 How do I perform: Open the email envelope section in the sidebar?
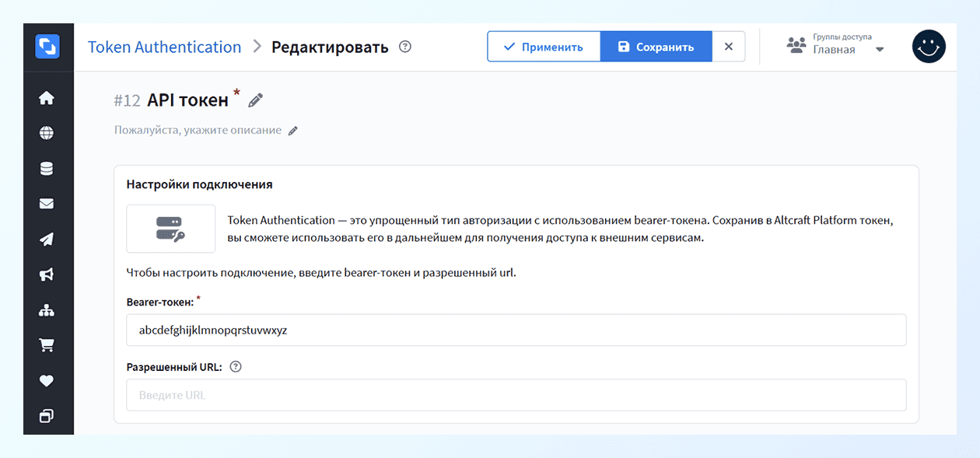pyautogui.click(x=47, y=203)
